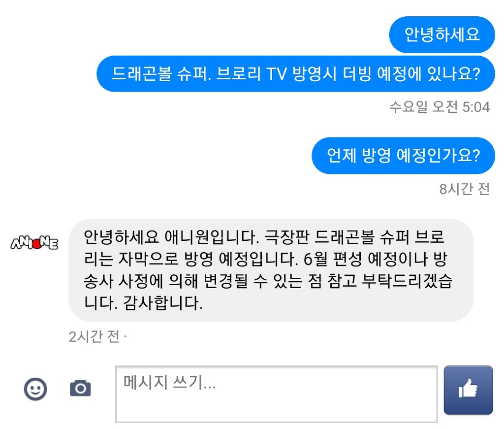Open the emoji picker smiley icon

[x=35, y=389]
